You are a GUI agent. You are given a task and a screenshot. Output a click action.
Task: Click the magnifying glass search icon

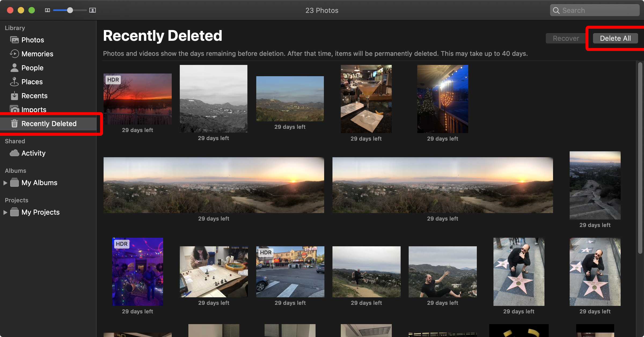tap(556, 10)
